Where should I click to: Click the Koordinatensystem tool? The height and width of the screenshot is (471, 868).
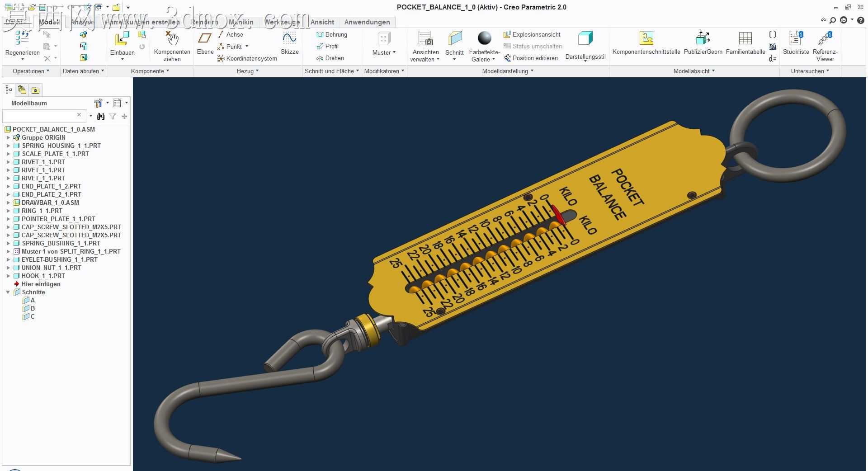click(x=247, y=58)
